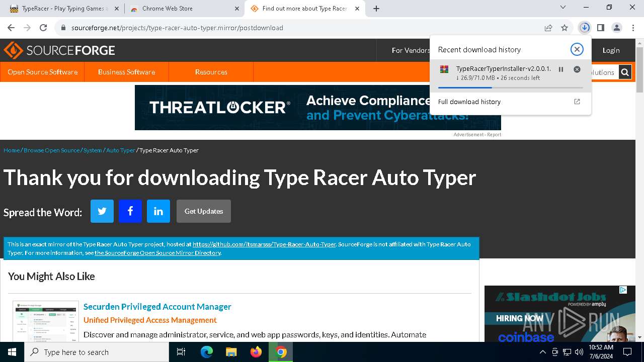Share this page icon in address bar
This screenshot has height=362, width=644.
point(548,28)
